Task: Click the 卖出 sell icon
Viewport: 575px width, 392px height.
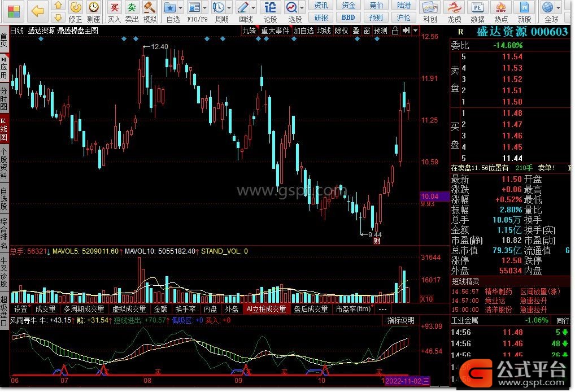Action: (x=132, y=12)
